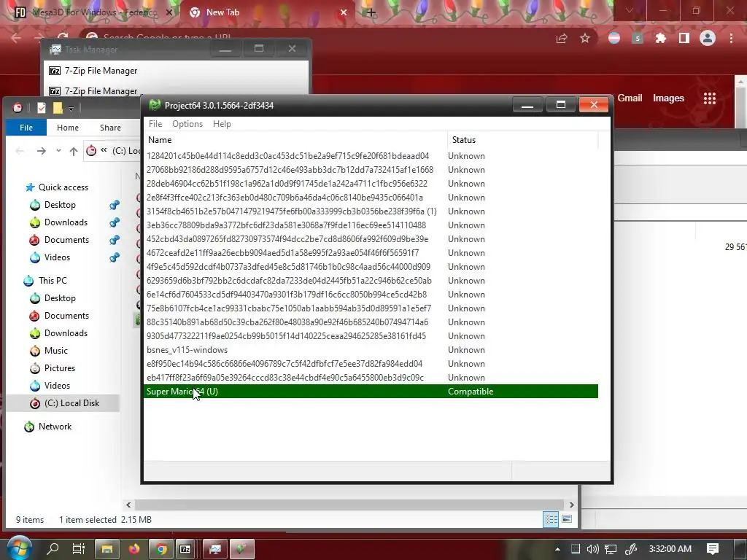Open Gmail link on New Tab page
Screen dimensions: 747x560
(630, 98)
